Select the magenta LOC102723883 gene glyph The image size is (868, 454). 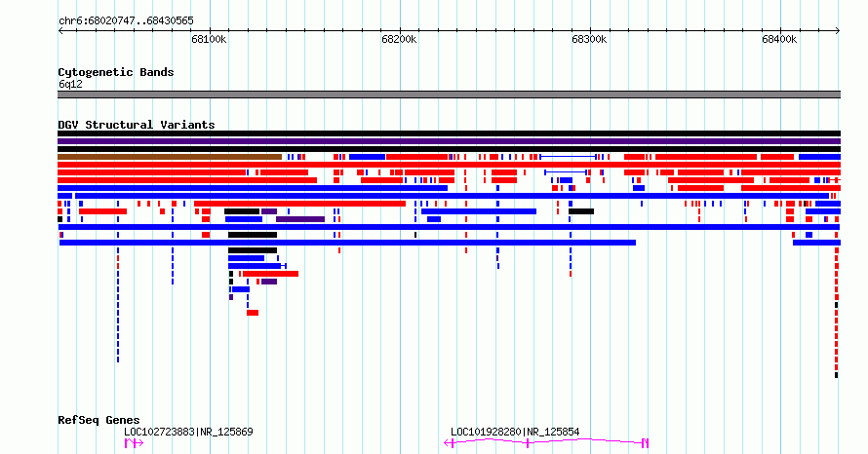tap(134, 443)
